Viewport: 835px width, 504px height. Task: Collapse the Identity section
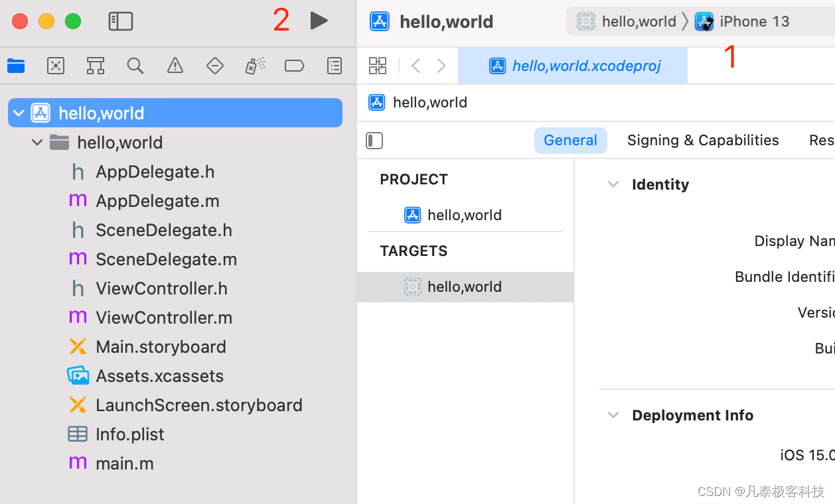pyautogui.click(x=613, y=184)
